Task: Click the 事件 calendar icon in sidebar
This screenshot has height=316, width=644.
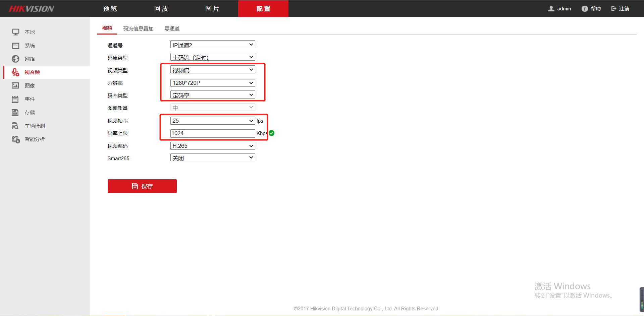Action: (15, 99)
